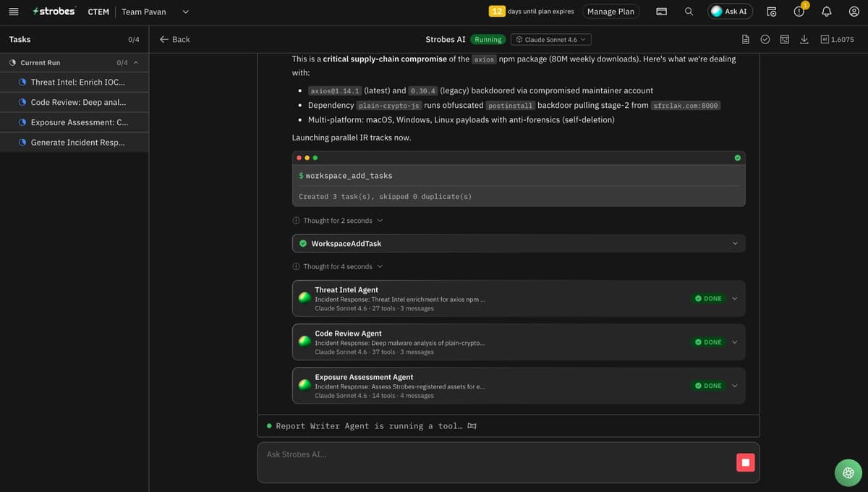Click the Current Run progress icon
The height and width of the screenshot is (492, 868).
[x=13, y=63]
